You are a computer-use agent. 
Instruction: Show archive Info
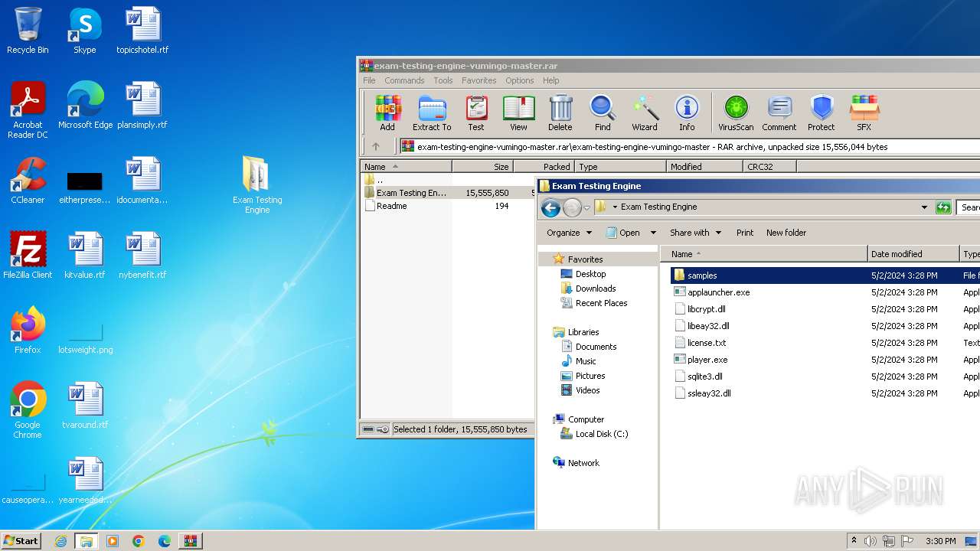click(x=687, y=113)
